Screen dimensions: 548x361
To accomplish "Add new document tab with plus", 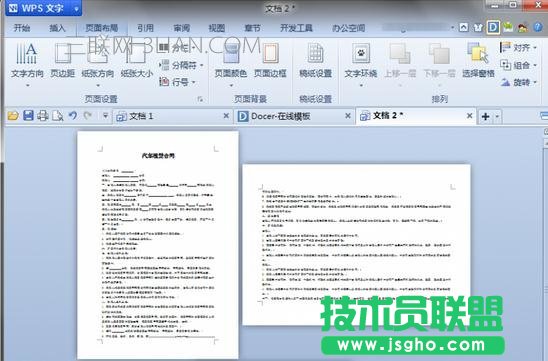I will pos(485,116).
